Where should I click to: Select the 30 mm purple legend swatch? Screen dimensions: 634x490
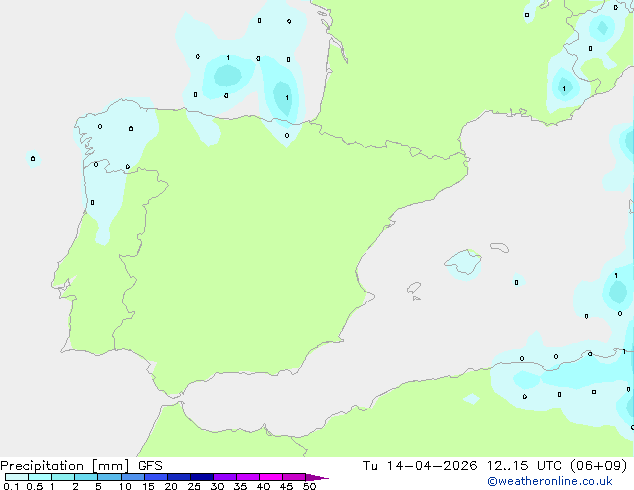[x=225, y=477]
